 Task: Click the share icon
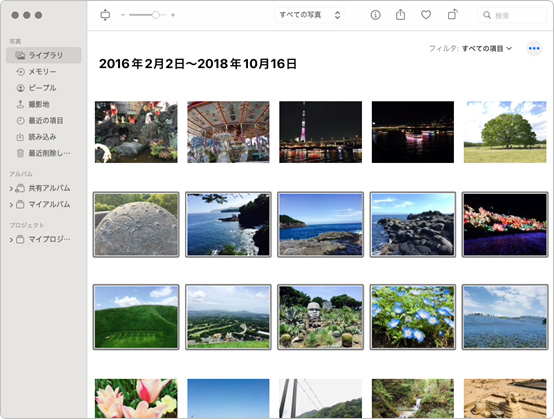[x=400, y=15]
